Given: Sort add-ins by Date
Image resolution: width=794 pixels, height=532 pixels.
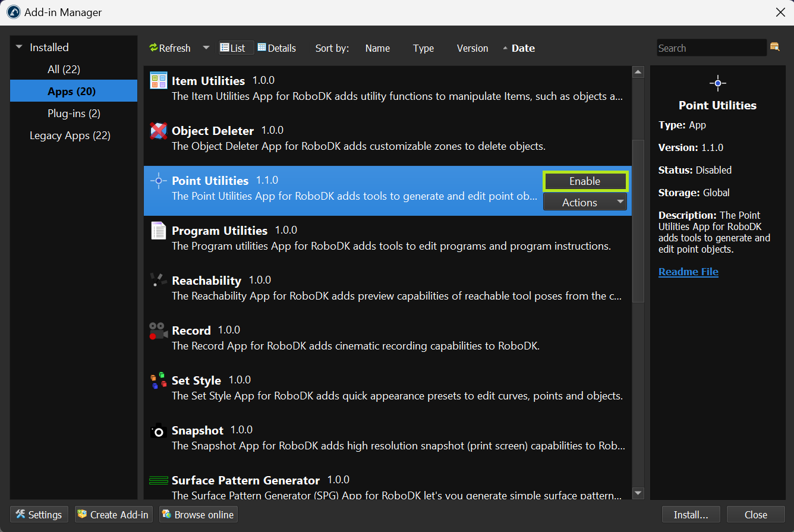Looking at the screenshot, I should pyautogui.click(x=522, y=48).
